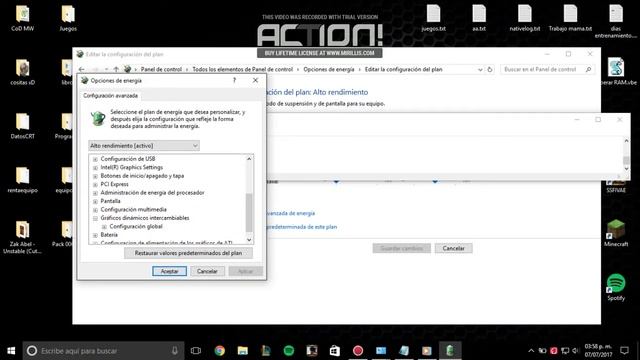Click Buscar en el Panel de control field
The height and width of the screenshot is (360, 640).
coord(547,69)
